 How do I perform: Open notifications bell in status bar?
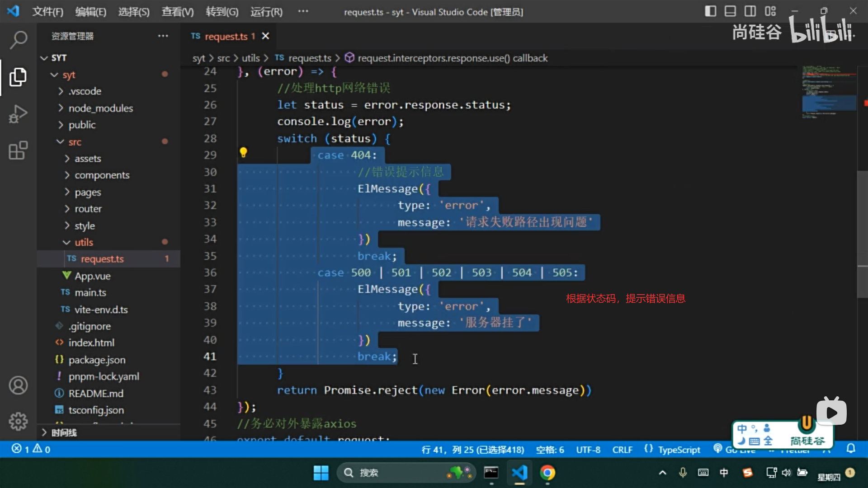pyautogui.click(x=851, y=449)
